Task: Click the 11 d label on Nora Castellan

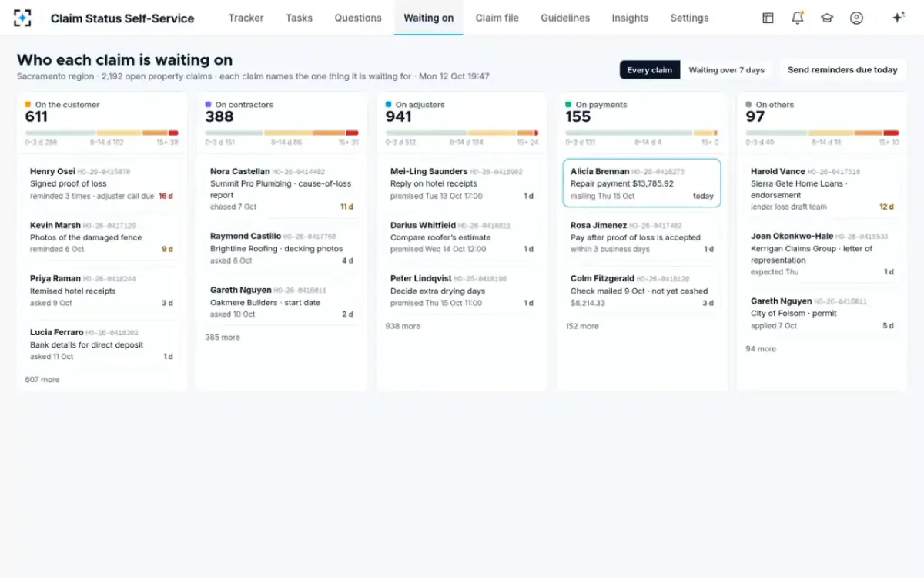Action: pos(346,207)
